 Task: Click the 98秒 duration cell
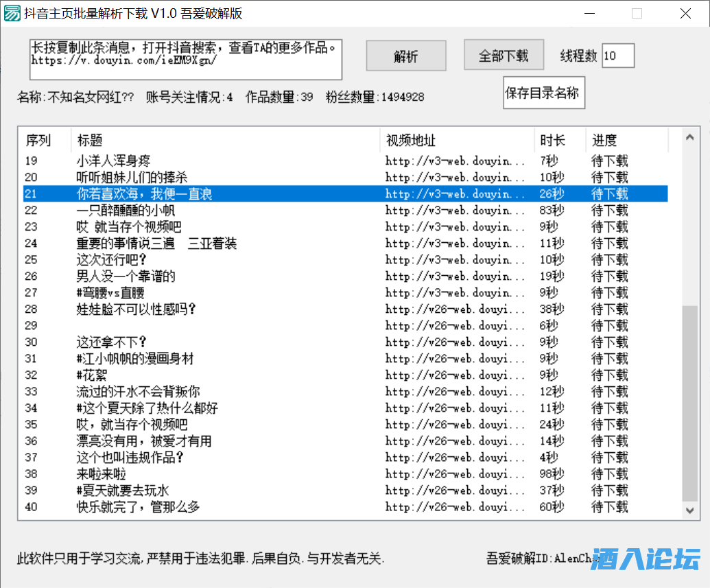(552, 474)
